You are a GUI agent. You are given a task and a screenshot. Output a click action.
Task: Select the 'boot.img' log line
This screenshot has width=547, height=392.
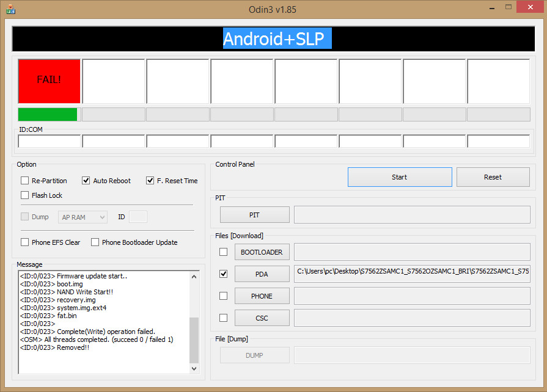[51, 284]
